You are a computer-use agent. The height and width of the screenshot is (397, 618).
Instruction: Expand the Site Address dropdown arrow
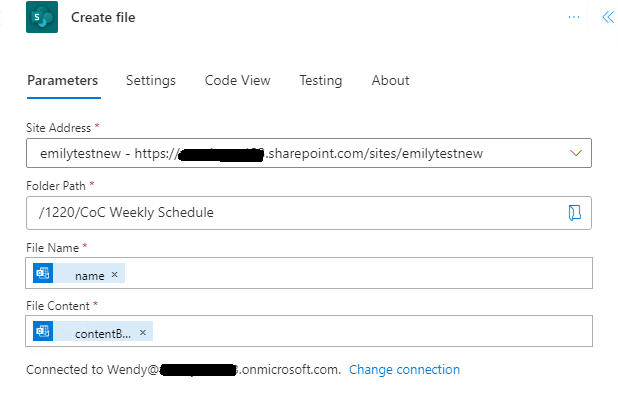[576, 153]
